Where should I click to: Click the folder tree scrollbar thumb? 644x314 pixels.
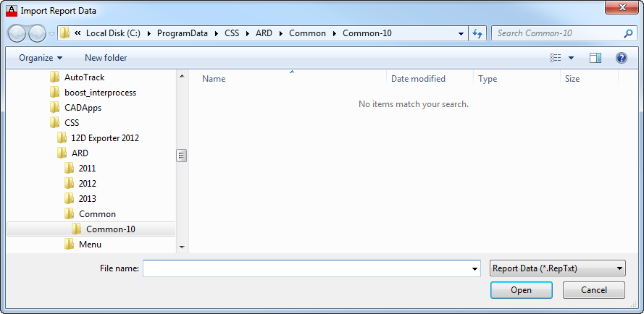[182, 156]
